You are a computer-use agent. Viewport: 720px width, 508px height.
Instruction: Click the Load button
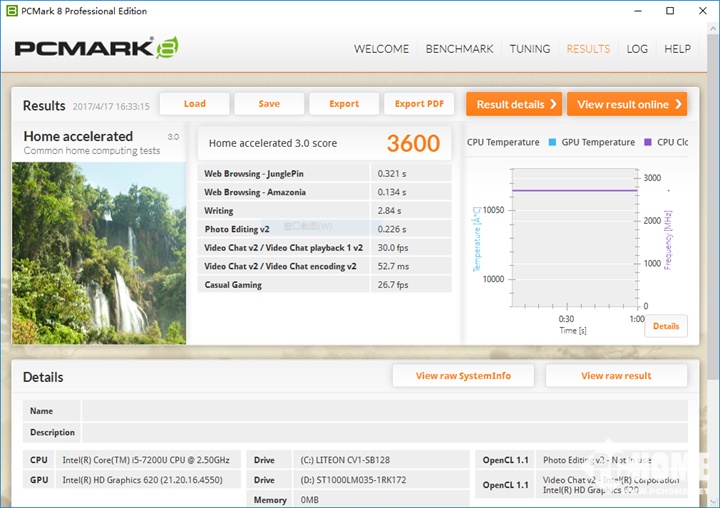195,104
